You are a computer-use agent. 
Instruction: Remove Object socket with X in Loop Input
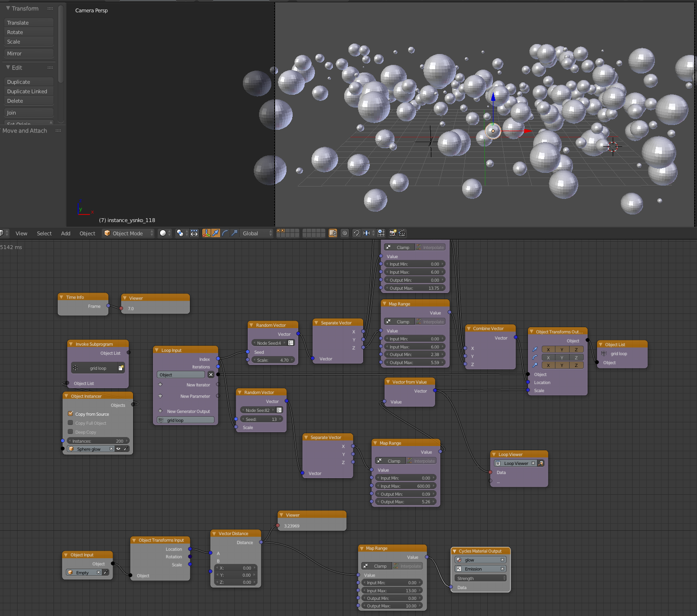[211, 375]
